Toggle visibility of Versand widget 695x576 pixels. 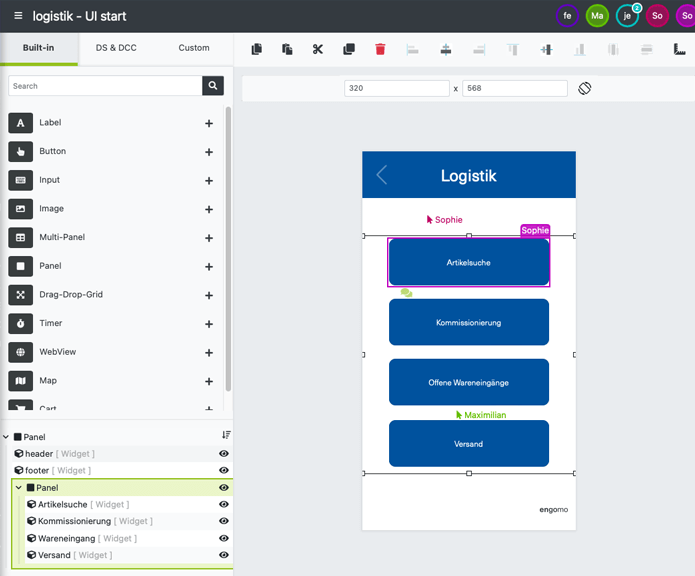[224, 555]
